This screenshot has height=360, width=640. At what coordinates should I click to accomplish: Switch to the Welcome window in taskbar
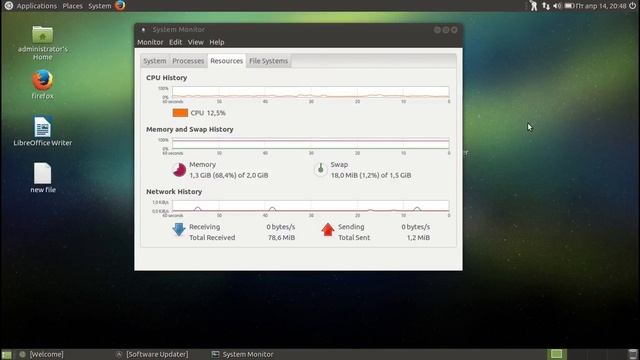point(42,354)
